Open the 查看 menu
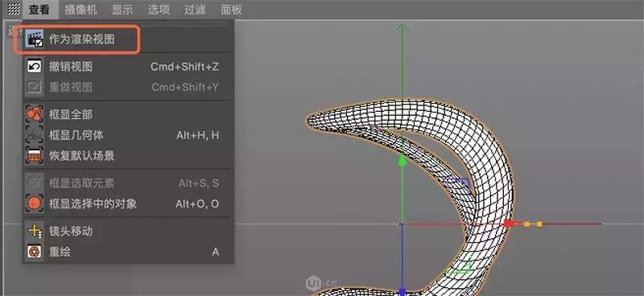Image resolution: width=644 pixels, height=296 pixels. coord(39,10)
